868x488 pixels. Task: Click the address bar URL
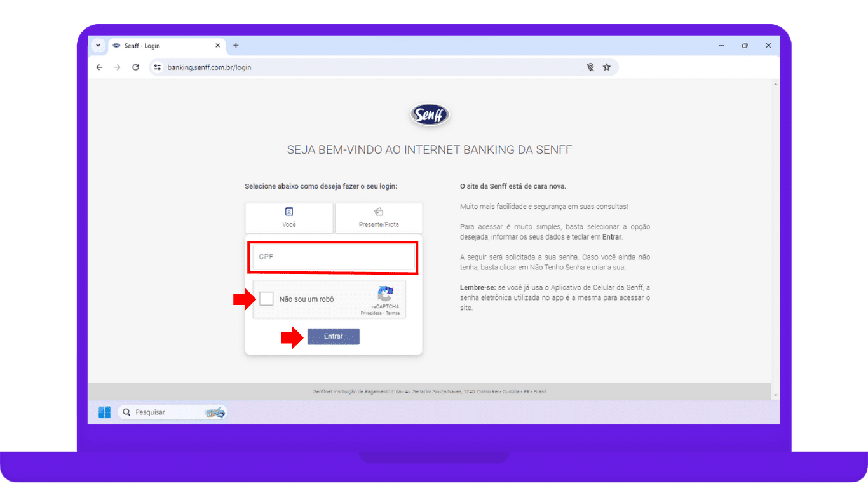point(210,67)
